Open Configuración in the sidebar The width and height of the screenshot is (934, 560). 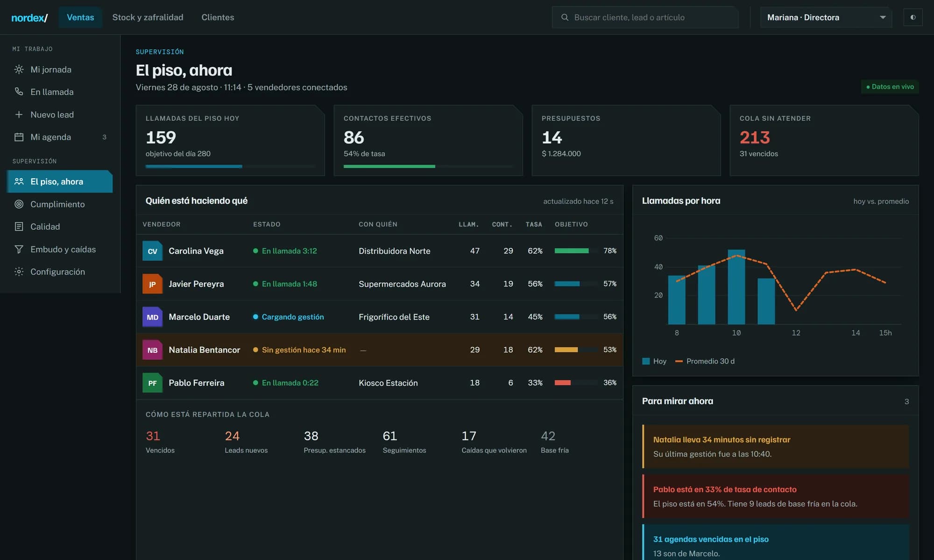click(60, 272)
